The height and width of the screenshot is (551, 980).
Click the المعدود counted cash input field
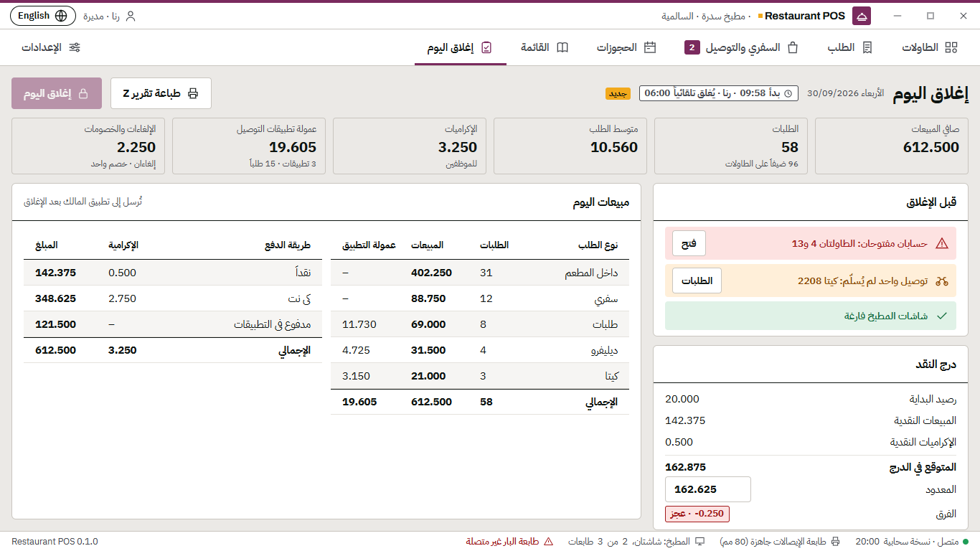[x=708, y=489]
